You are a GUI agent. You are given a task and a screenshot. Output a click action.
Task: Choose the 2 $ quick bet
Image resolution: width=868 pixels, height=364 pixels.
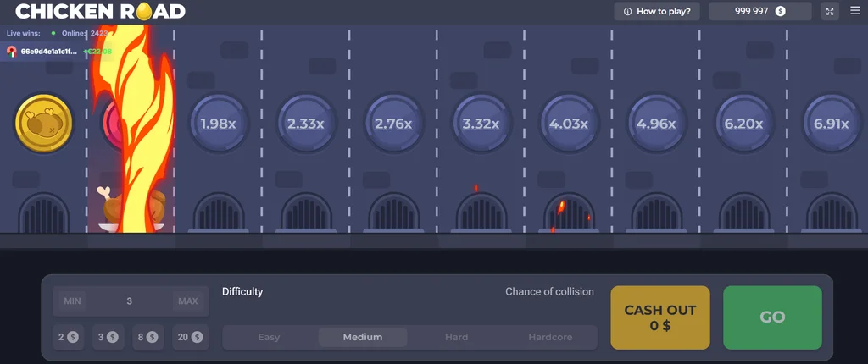coord(68,337)
